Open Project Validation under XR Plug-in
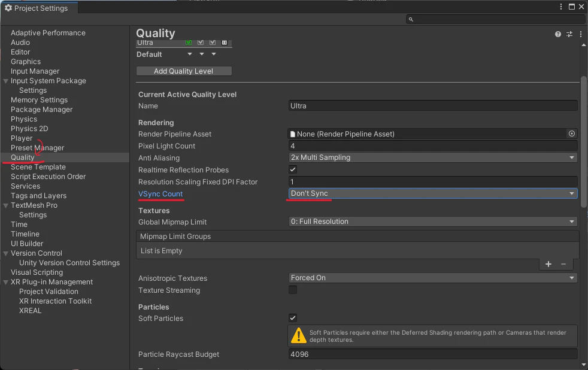Screen dimensions: 588x370 coord(49,292)
